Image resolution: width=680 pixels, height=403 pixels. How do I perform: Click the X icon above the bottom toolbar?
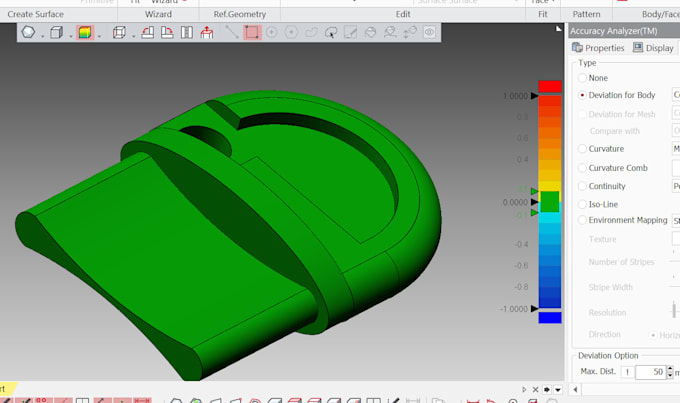535,390
